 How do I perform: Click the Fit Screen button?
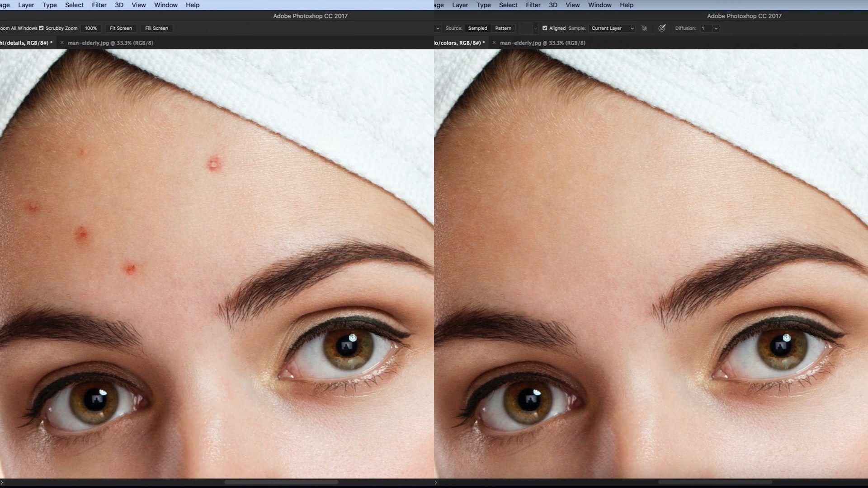(120, 28)
